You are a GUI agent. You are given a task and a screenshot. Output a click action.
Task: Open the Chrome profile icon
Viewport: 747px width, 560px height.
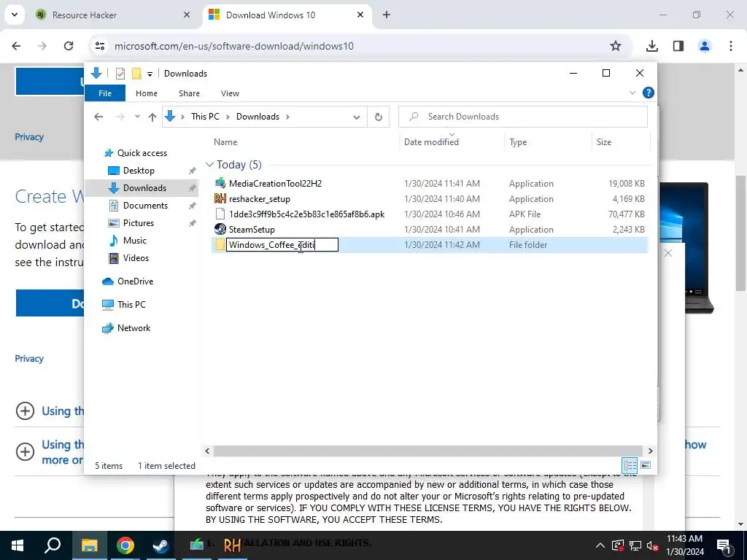coord(704,46)
